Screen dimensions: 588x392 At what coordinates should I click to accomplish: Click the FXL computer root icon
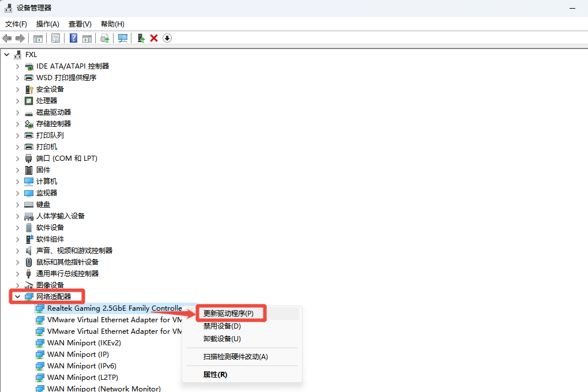(x=18, y=55)
